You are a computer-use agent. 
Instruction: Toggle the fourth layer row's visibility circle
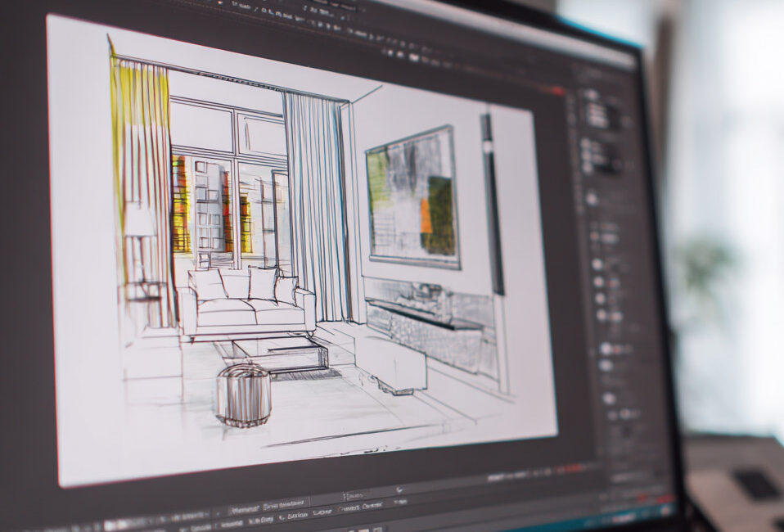[x=602, y=315]
